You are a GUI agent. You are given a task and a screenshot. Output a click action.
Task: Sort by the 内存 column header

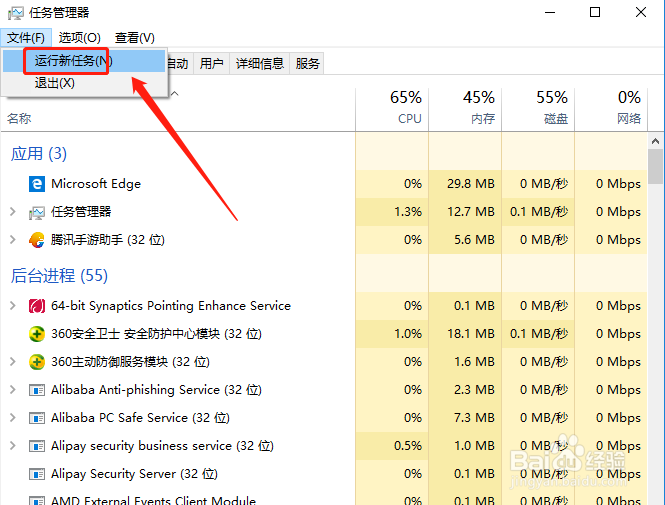click(465, 108)
